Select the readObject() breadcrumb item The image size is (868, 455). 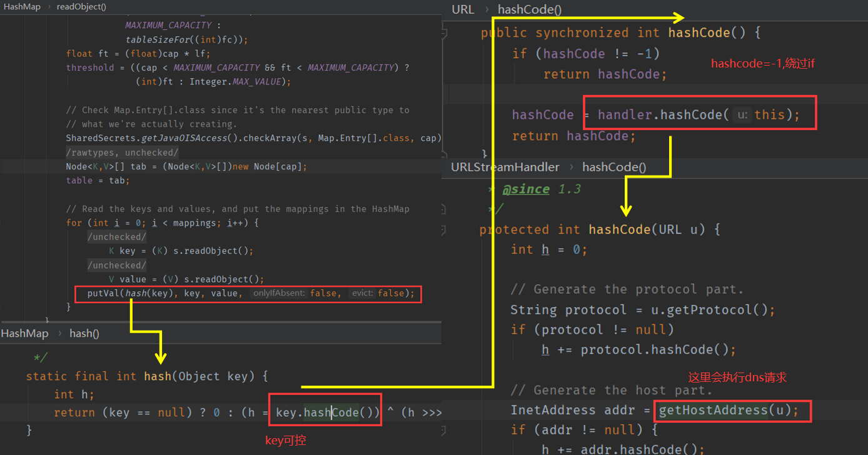[81, 7]
